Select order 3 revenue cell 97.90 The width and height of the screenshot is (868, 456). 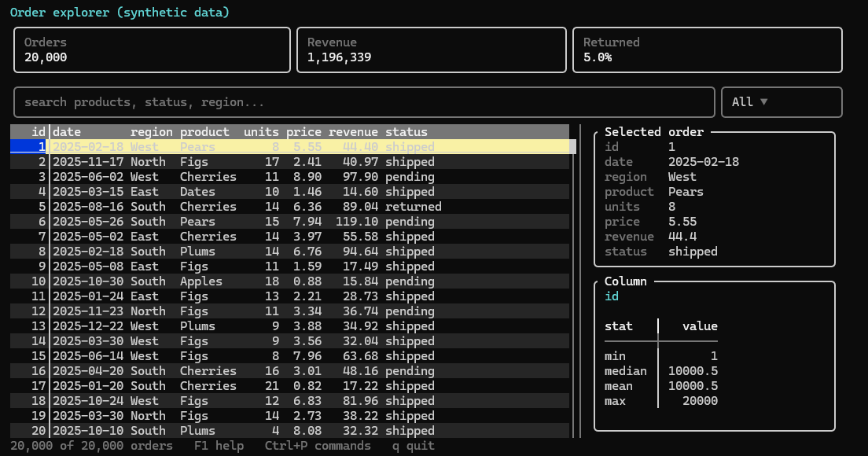(x=360, y=177)
